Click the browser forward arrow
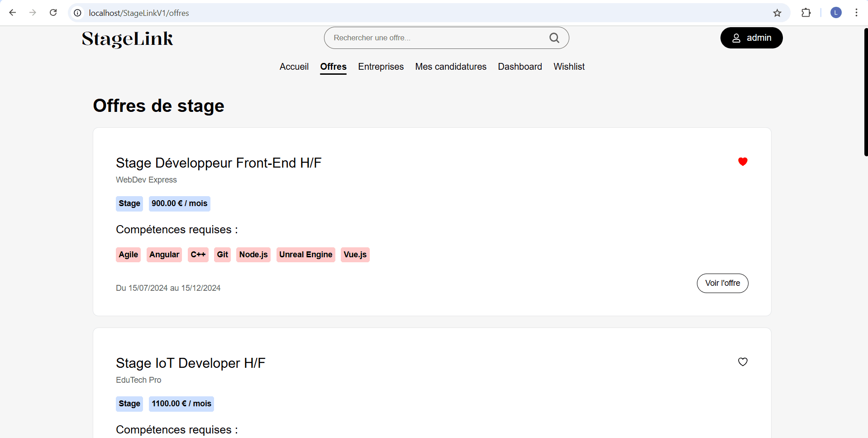Image resolution: width=868 pixels, height=438 pixels. [x=33, y=13]
